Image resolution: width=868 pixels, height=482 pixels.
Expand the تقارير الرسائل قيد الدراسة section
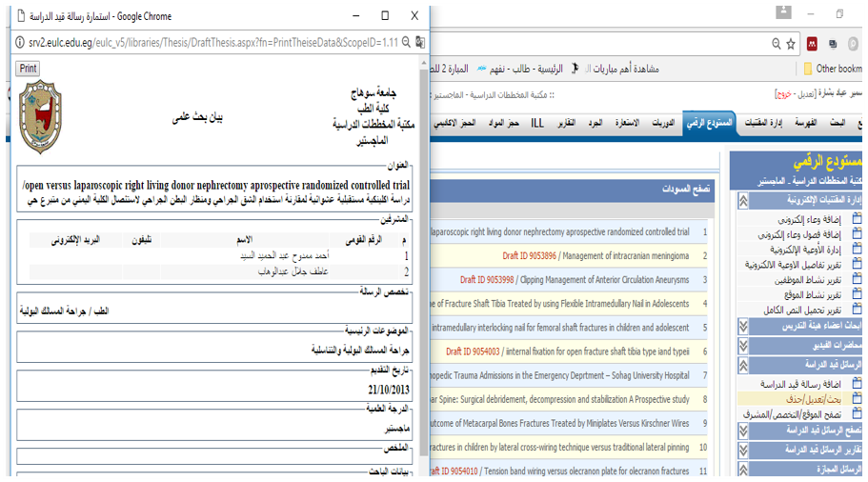click(x=744, y=449)
